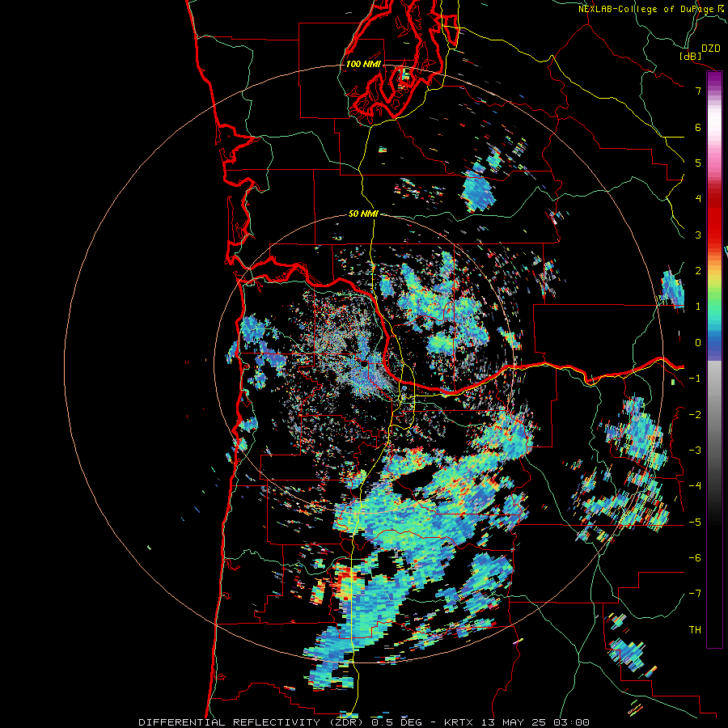Click the -5 value on the color scale
728x728 pixels.
[695, 523]
